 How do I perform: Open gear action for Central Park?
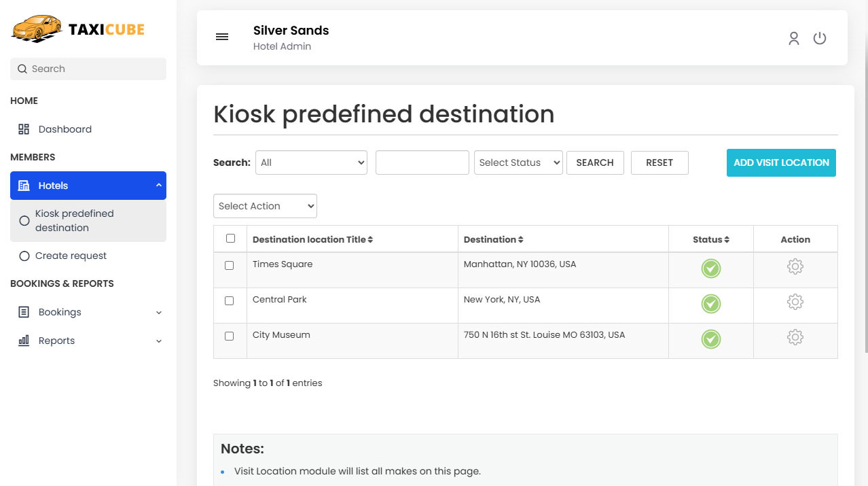click(795, 302)
